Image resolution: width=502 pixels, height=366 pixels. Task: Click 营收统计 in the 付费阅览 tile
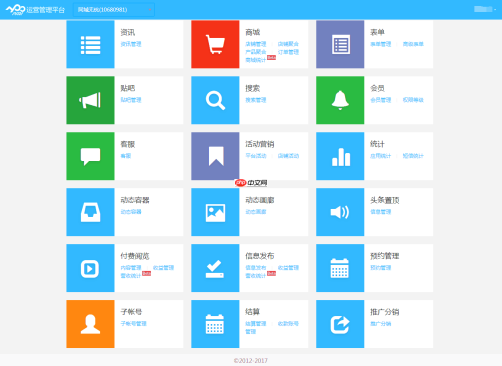pyautogui.click(x=131, y=276)
